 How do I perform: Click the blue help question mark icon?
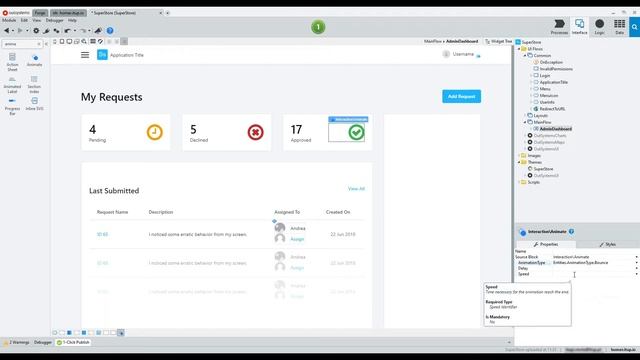pyautogui.click(x=110, y=31)
